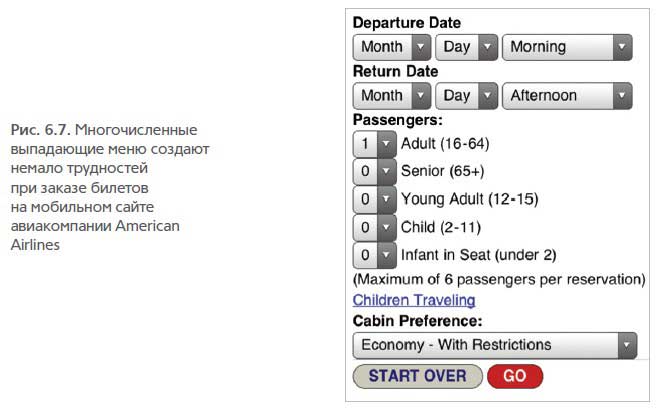663x416 pixels.
Task: Click arrow icon beside Morning dropdown
Action: coord(622,47)
